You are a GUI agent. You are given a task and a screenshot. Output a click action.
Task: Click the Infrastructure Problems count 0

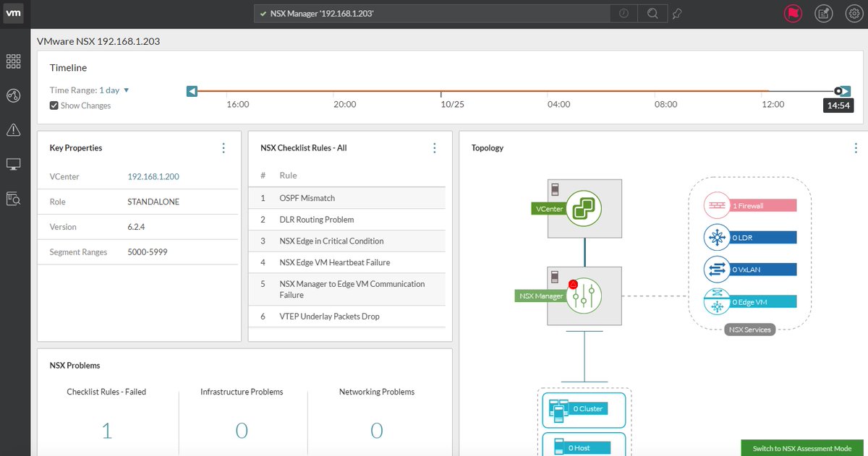pyautogui.click(x=242, y=431)
